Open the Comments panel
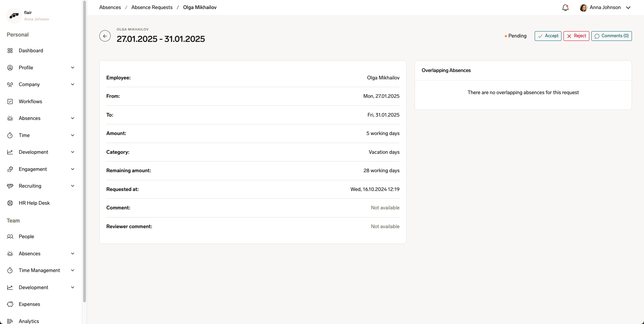 click(x=611, y=36)
